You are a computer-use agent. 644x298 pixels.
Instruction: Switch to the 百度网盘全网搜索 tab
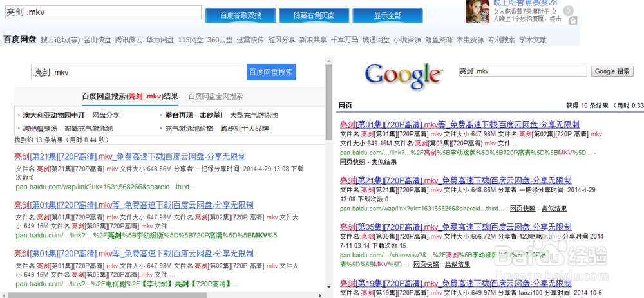click(216, 97)
